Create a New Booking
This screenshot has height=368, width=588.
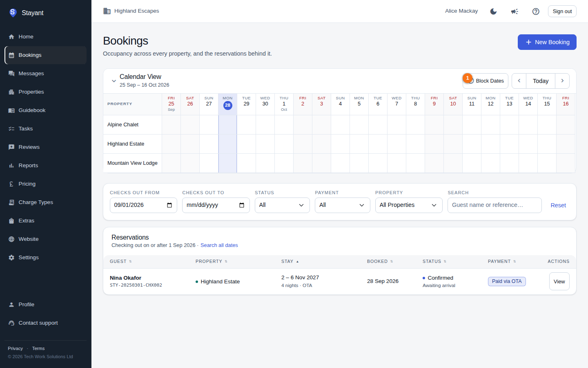pos(547,42)
